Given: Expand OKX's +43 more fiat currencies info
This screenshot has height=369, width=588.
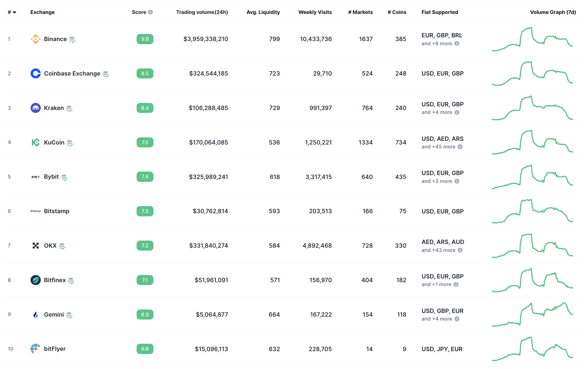Looking at the screenshot, I should [460, 250].
